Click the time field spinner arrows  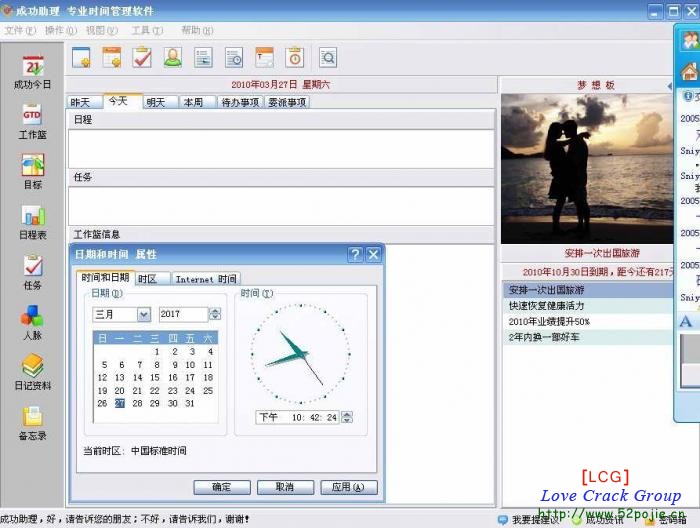click(346, 417)
